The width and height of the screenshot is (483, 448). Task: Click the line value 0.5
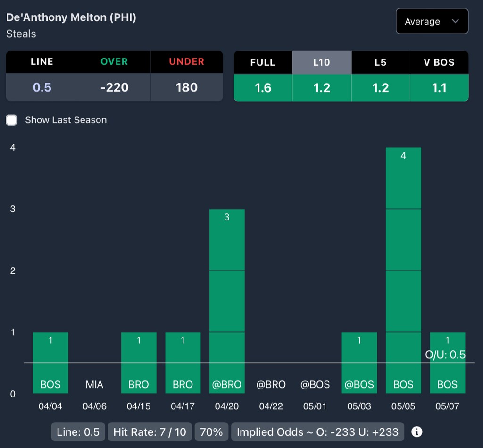(42, 87)
